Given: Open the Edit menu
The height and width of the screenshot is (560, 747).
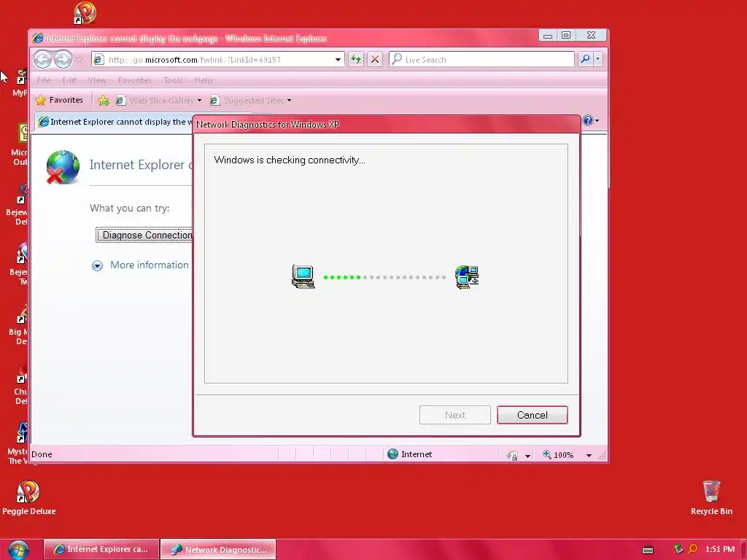Looking at the screenshot, I should [x=69, y=80].
